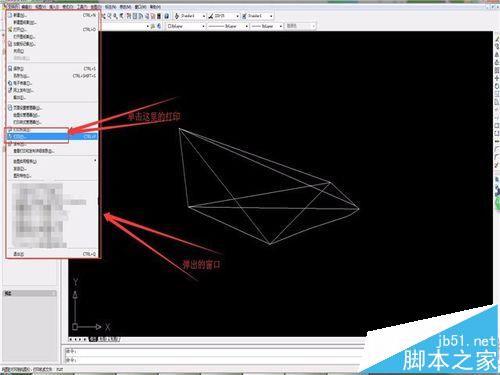
Task: Choose 另存为 (Ctrl+Shift+S) in the File menu
Action: pyautogui.click(x=52, y=76)
